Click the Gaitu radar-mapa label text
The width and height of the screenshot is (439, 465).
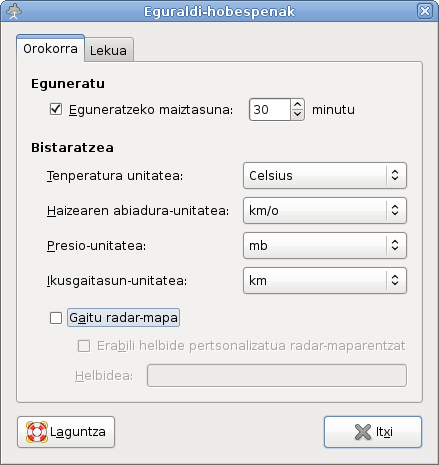(x=123, y=318)
